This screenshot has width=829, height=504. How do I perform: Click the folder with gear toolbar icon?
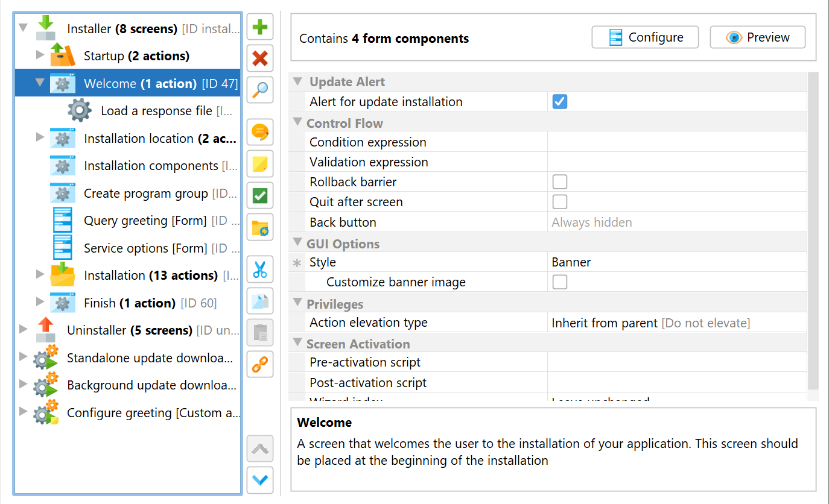pyautogui.click(x=260, y=227)
